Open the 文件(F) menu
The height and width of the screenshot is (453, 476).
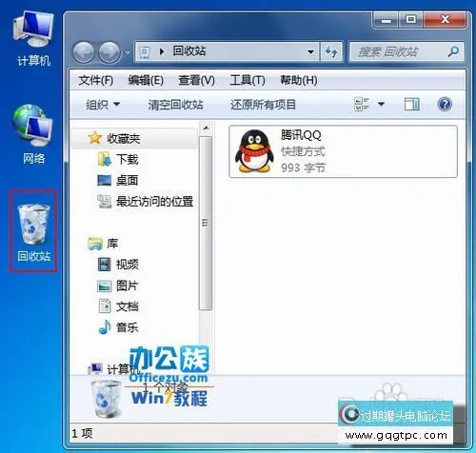[x=95, y=80]
